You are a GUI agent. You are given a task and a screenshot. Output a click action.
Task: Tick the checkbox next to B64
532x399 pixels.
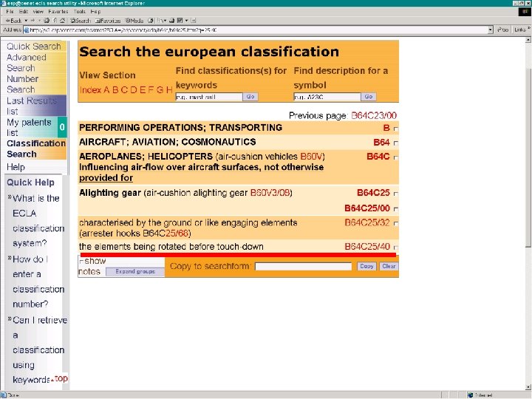395,143
